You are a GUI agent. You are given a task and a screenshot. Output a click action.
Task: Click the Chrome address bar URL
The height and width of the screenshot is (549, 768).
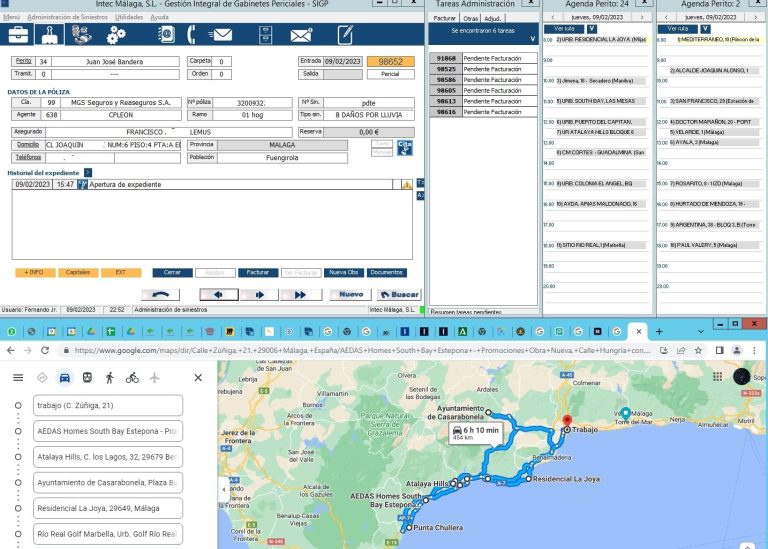coord(362,350)
